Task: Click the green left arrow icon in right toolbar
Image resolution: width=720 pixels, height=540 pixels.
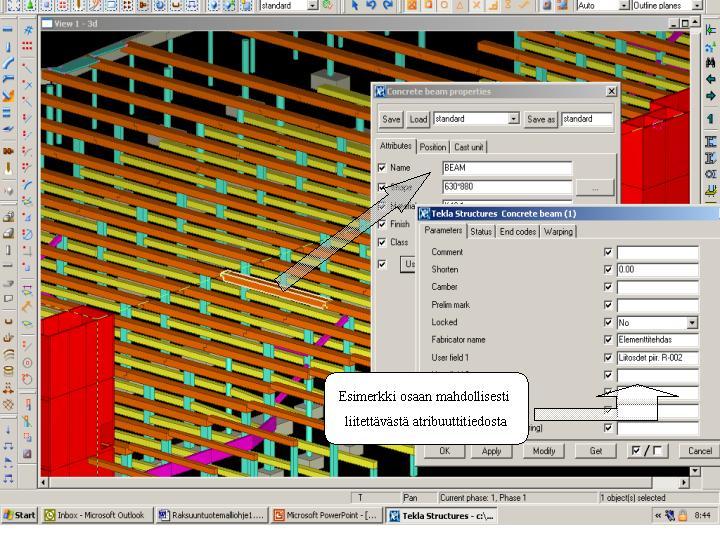Action: click(x=710, y=79)
